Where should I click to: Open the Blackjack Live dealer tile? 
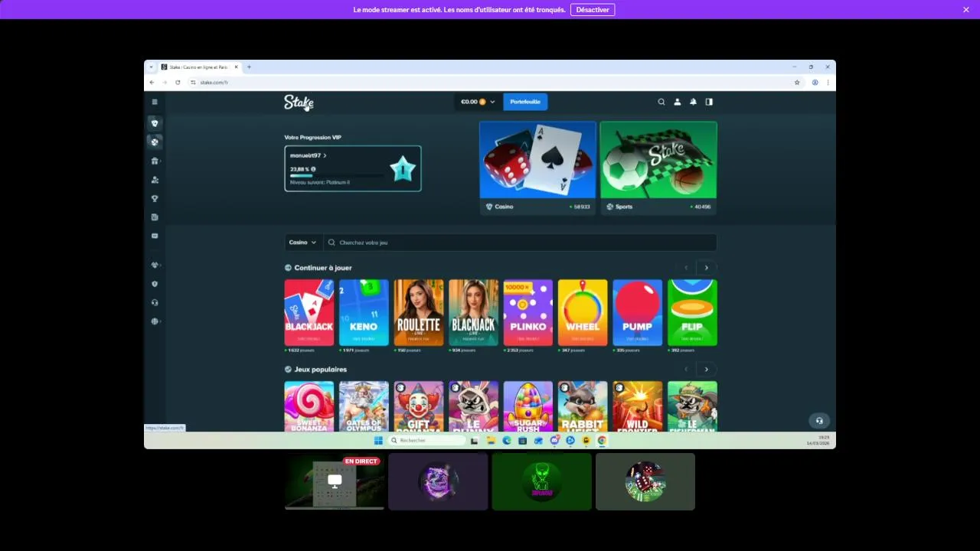[473, 312]
